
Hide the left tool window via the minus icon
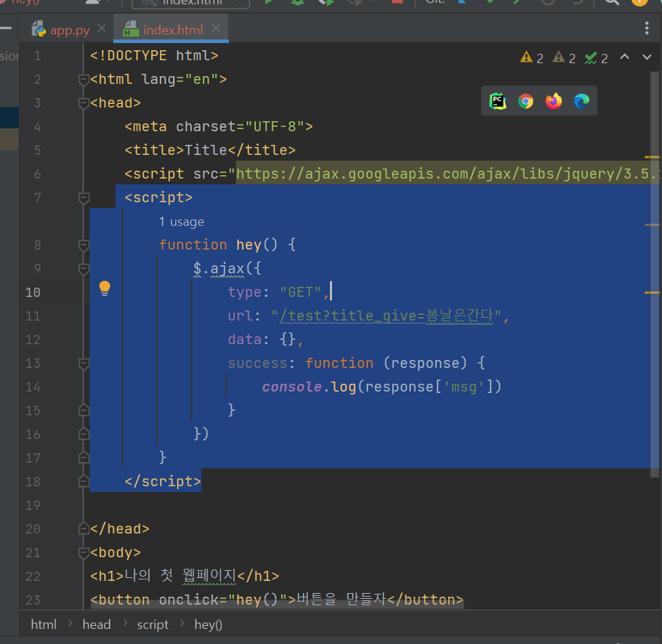point(6,28)
